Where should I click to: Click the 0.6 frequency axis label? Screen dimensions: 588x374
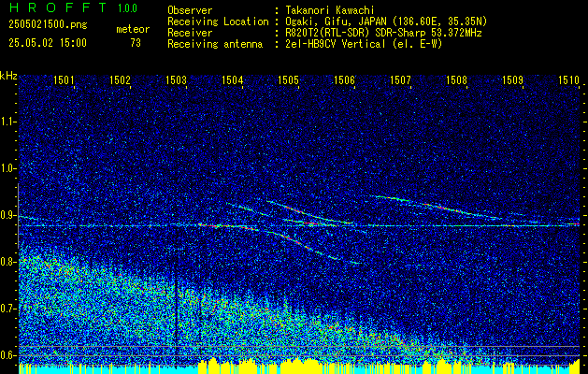[x=8, y=355]
